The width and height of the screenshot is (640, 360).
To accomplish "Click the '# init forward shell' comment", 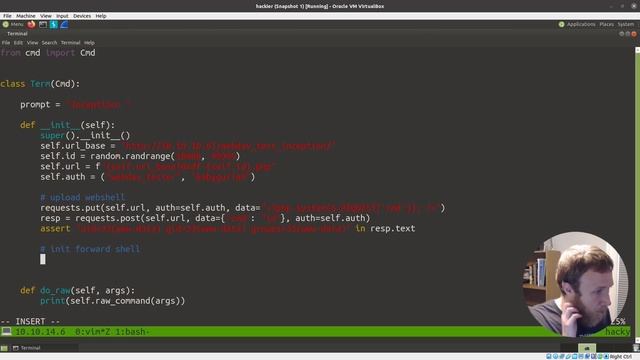I will [90, 249].
